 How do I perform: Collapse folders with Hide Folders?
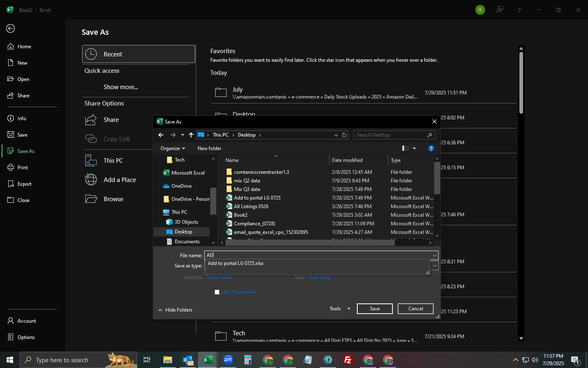click(175, 310)
